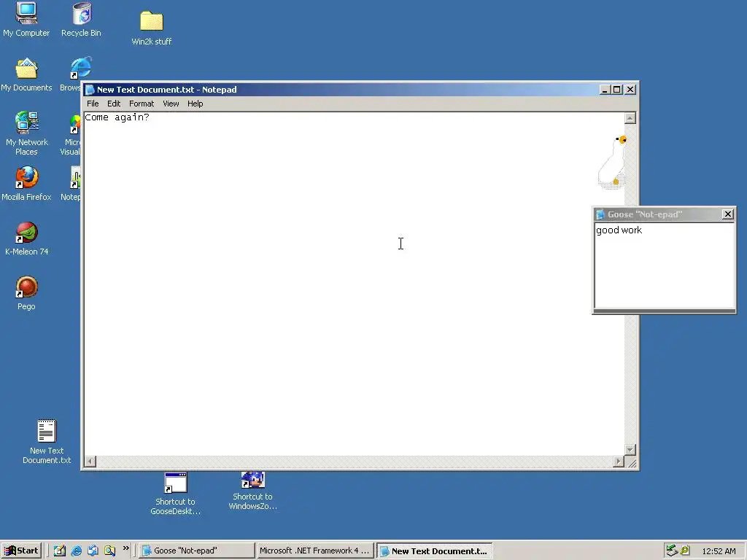Click the magnifier search quick launch icon

click(x=109, y=551)
